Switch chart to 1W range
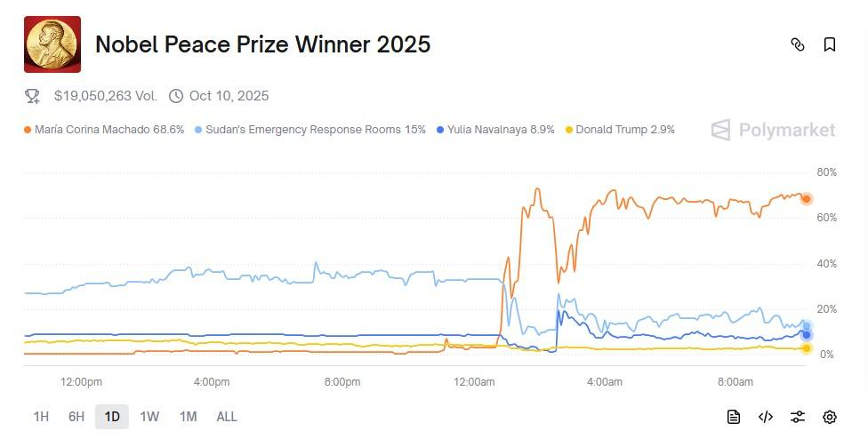 click(149, 417)
